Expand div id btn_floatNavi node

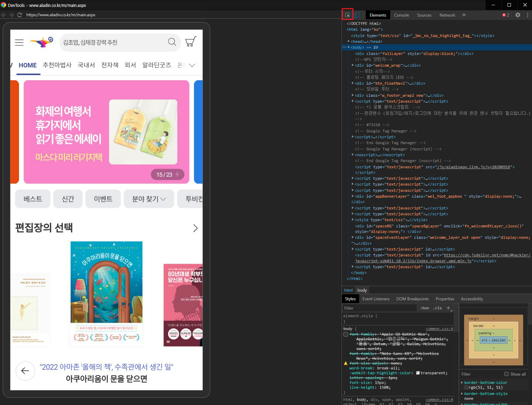(353, 83)
